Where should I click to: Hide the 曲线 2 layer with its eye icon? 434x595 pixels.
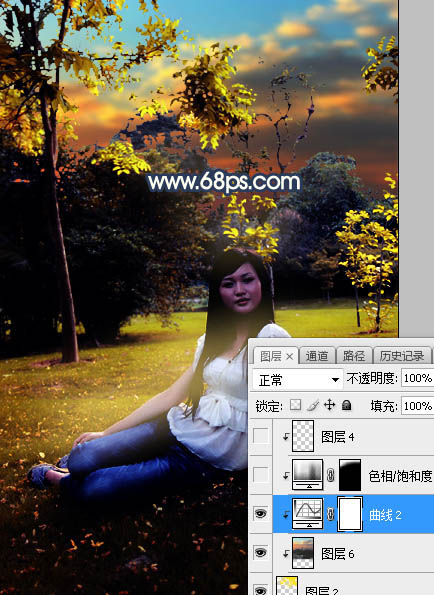pos(261,514)
